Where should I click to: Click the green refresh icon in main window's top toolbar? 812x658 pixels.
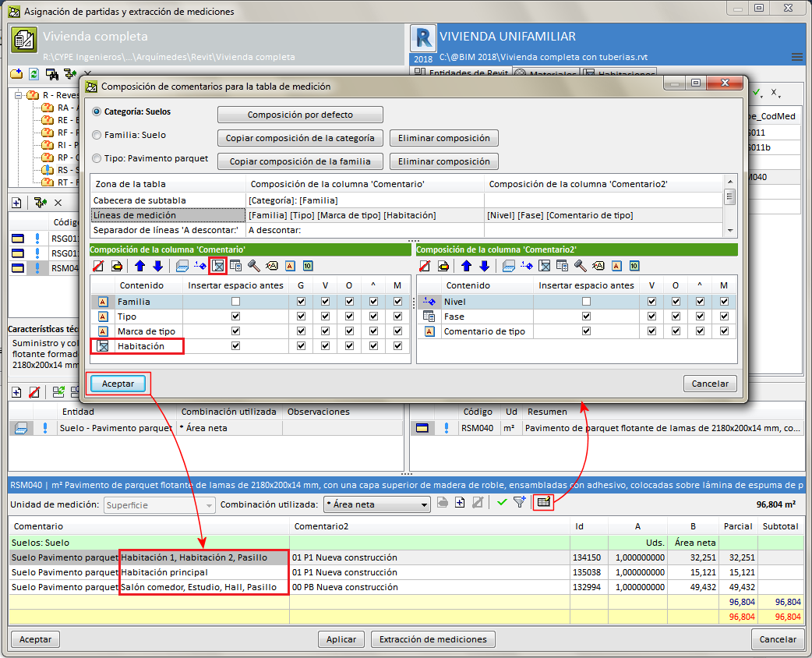(x=34, y=74)
